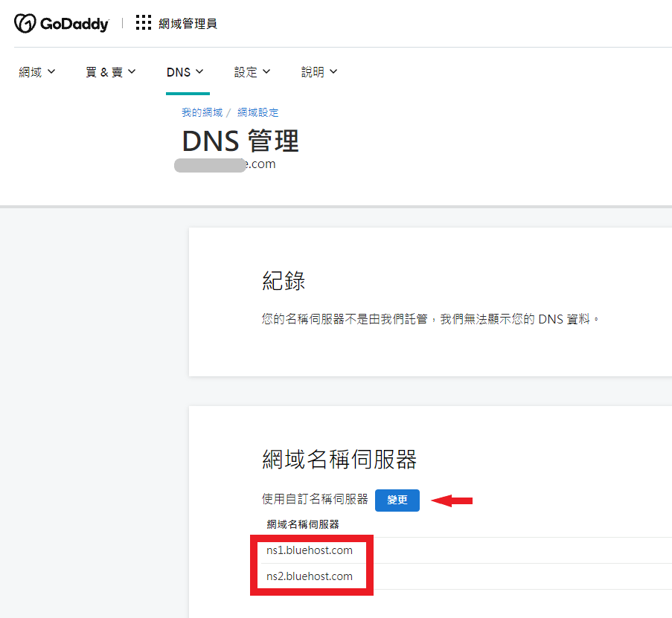Click the GoDaddy logo

pyautogui.click(x=62, y=23)
